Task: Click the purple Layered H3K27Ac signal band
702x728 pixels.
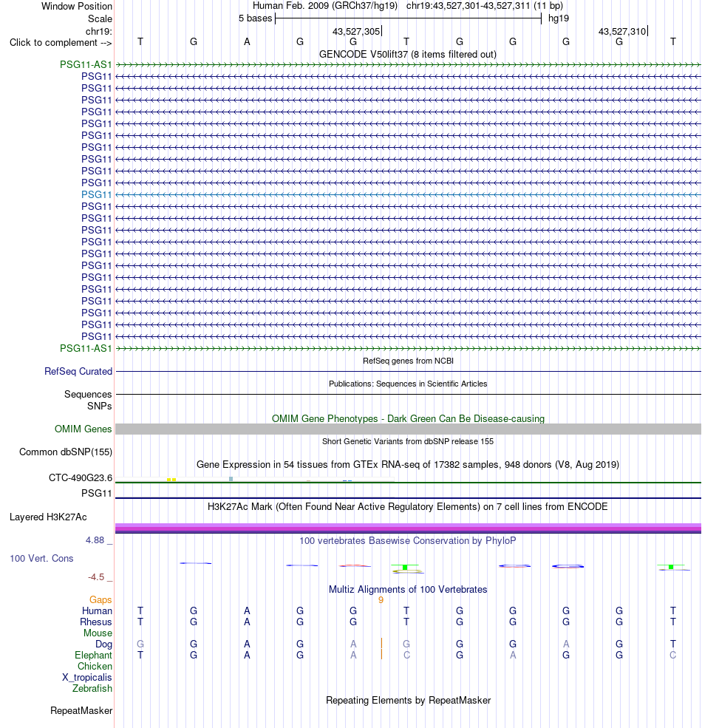Action: click(x=408, y=528)
